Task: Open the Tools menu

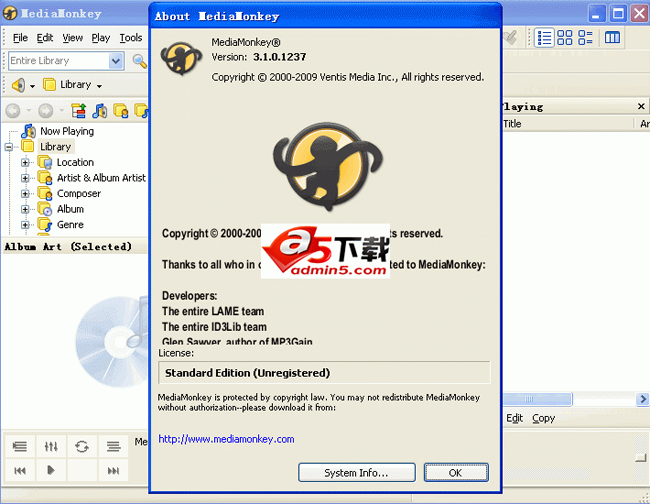Action: [131, 38]
